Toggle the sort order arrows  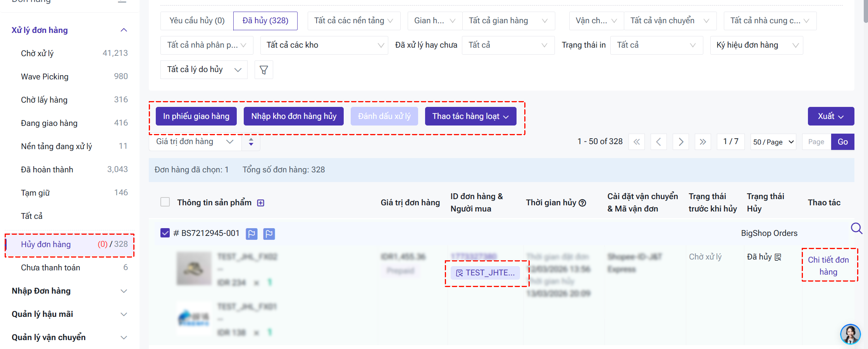coord(251,142)
